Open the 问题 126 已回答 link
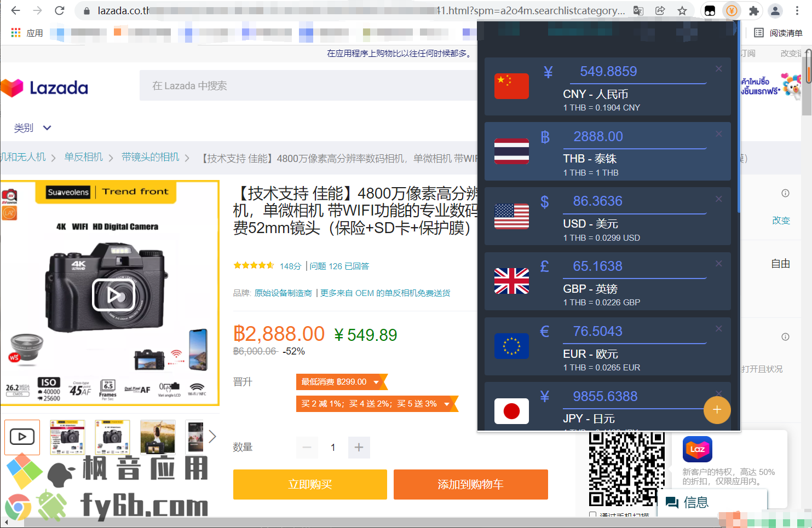812x528 pixels. (x=339, y=266)
